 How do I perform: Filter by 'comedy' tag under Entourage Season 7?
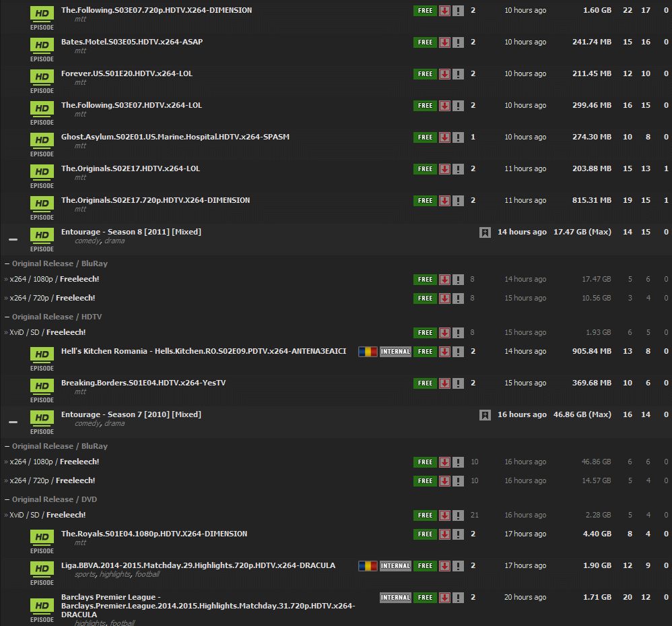[x=88, y=424]
